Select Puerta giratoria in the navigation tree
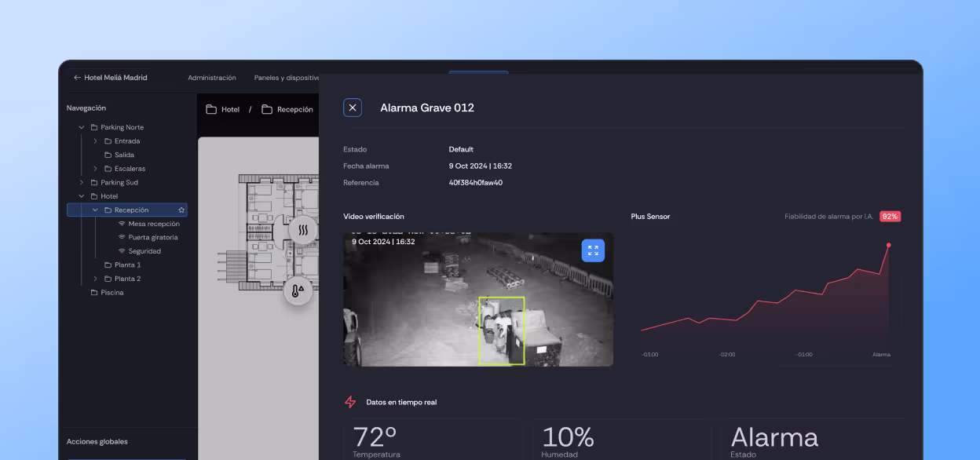The image size is (980, 460). tap(153, 237)
